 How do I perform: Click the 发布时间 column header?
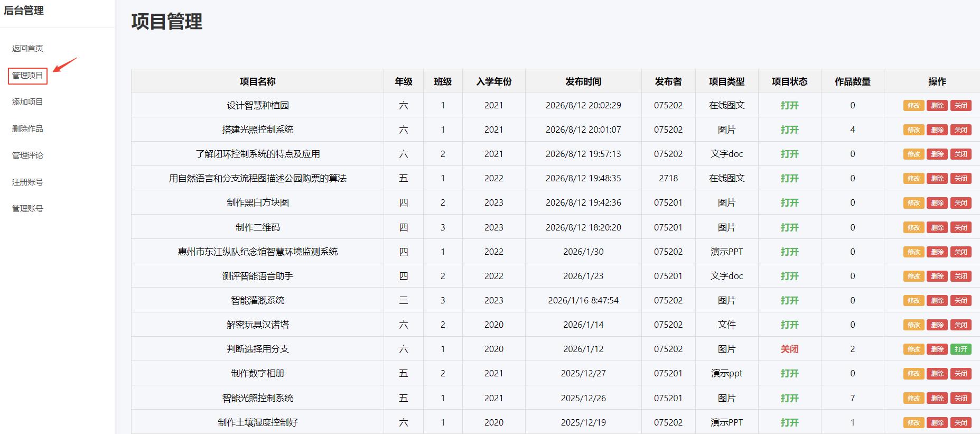[x=583, y=81]
